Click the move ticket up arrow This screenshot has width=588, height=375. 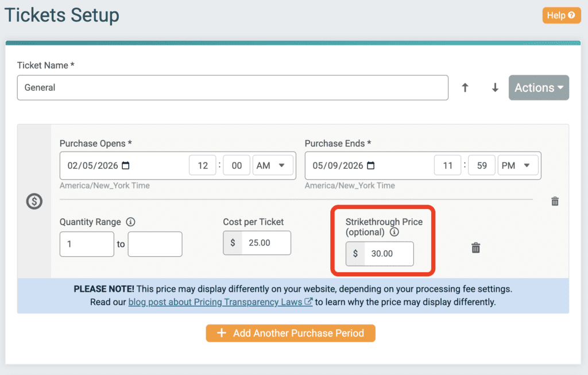[x=465, y=88]
